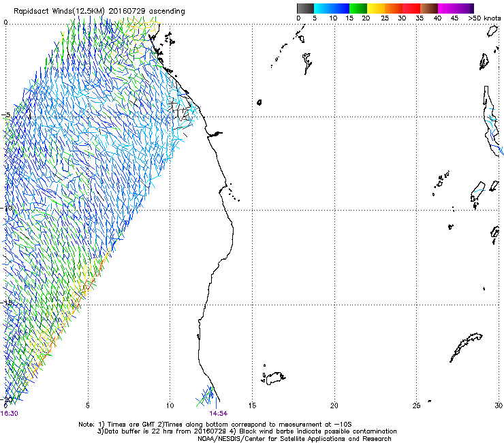Click the "20" longitude label on bottom axis

[334, 406]
